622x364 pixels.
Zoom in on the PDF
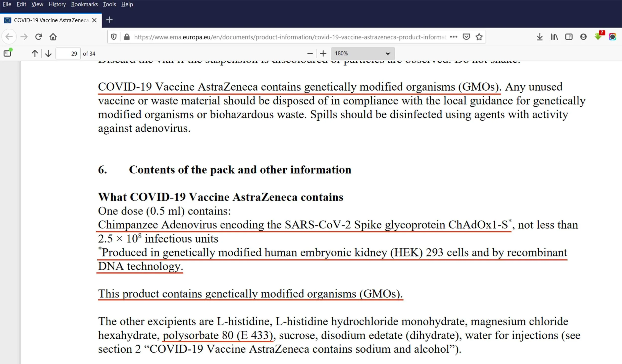click(323, 53)
